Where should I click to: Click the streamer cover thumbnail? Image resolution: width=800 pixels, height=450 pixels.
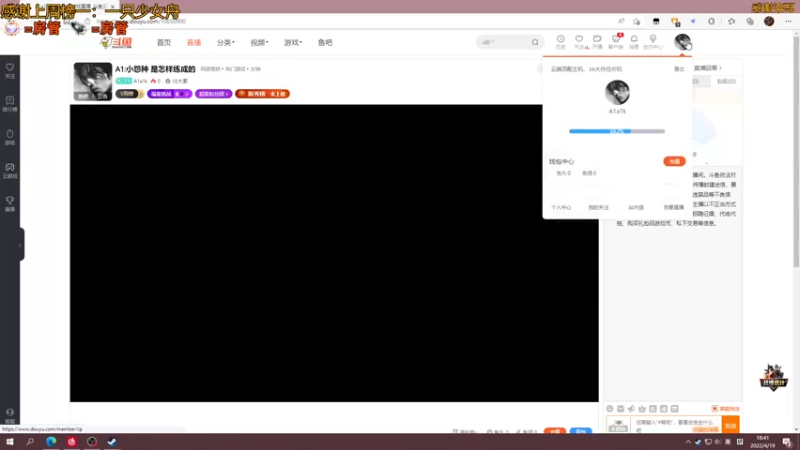click(93, 82)
